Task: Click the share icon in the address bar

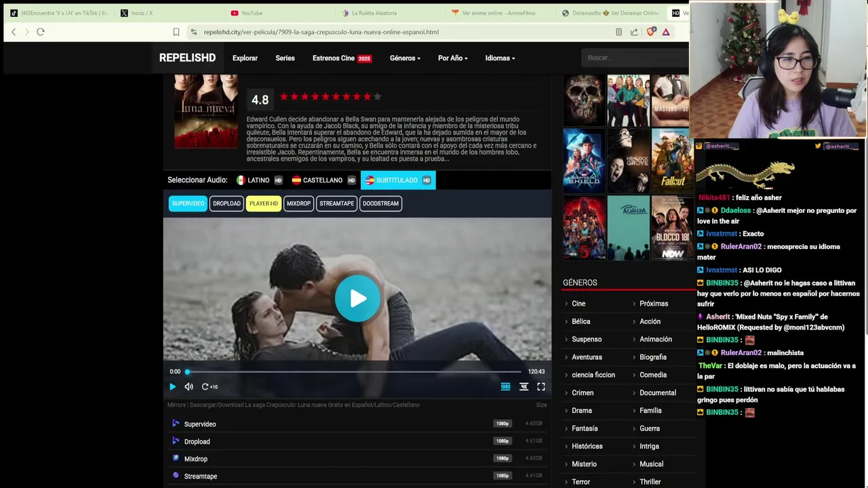Action: [x=634, y=32]
